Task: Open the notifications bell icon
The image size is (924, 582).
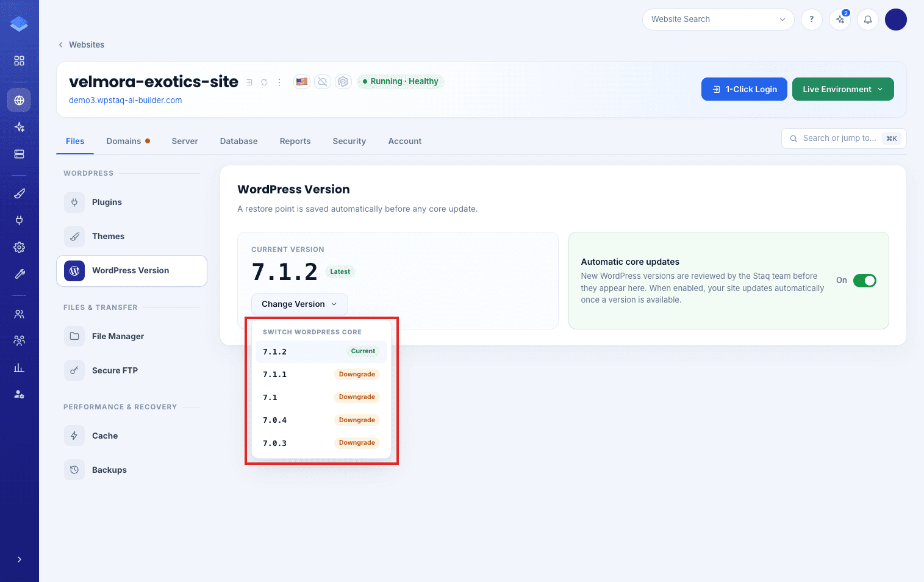Action: (868, 20)
